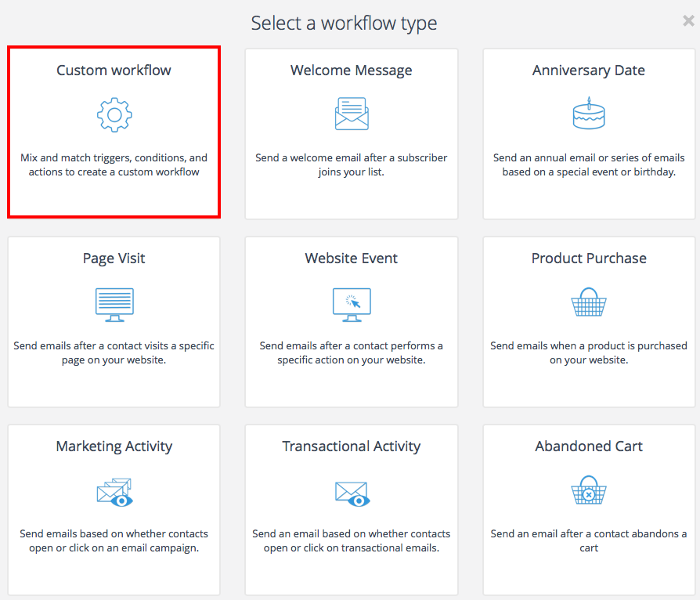Image resolution: width=700 pixels, height=600 pixels.
Task: Select the Custom workflow title
Action: (114, 70)
